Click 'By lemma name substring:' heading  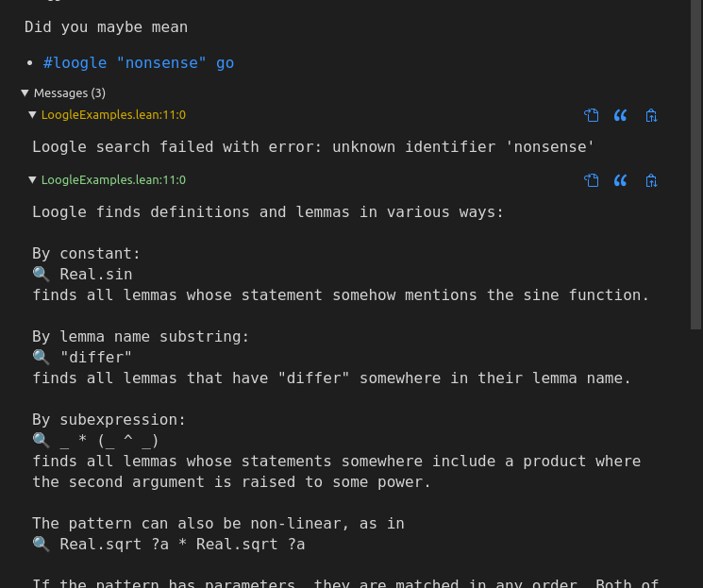click(x=141, y=336)
